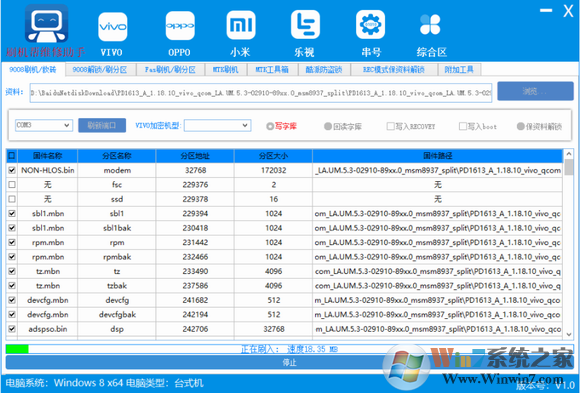Open the 串号 gear icon
This screenshot has width=580, height=393.
pos(370,25)
